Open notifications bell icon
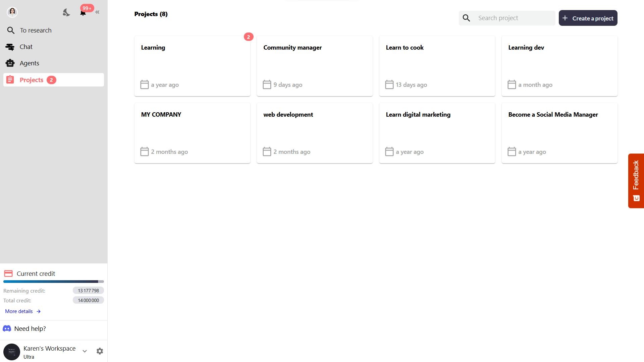The image size is (644, 362). (x=83, y=13)
